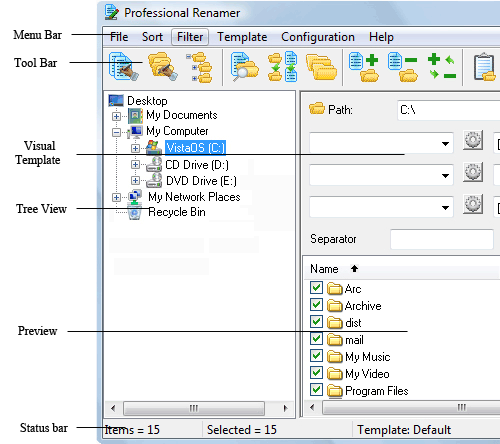Open the Help menu
The image size is (500, 444).
coord(381,37)
